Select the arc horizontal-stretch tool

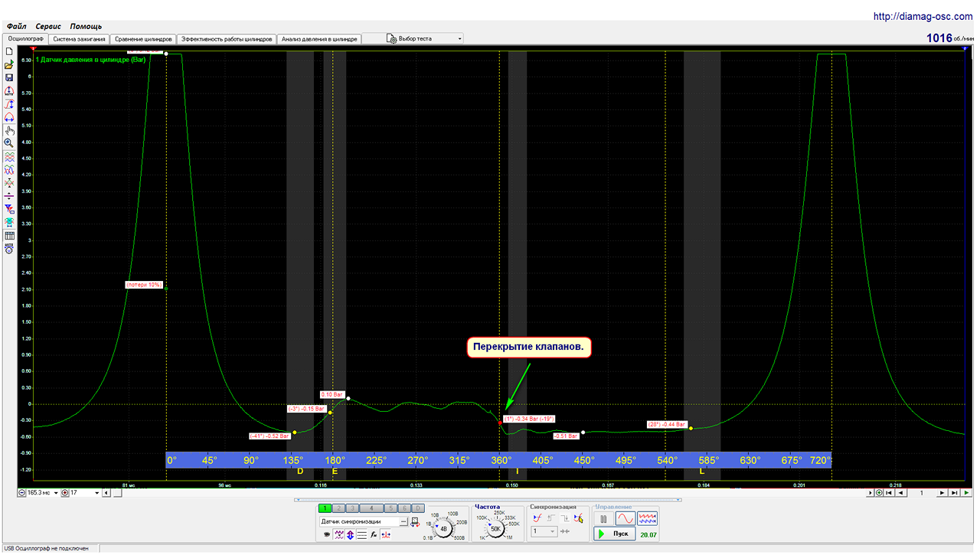click(8, 117)
